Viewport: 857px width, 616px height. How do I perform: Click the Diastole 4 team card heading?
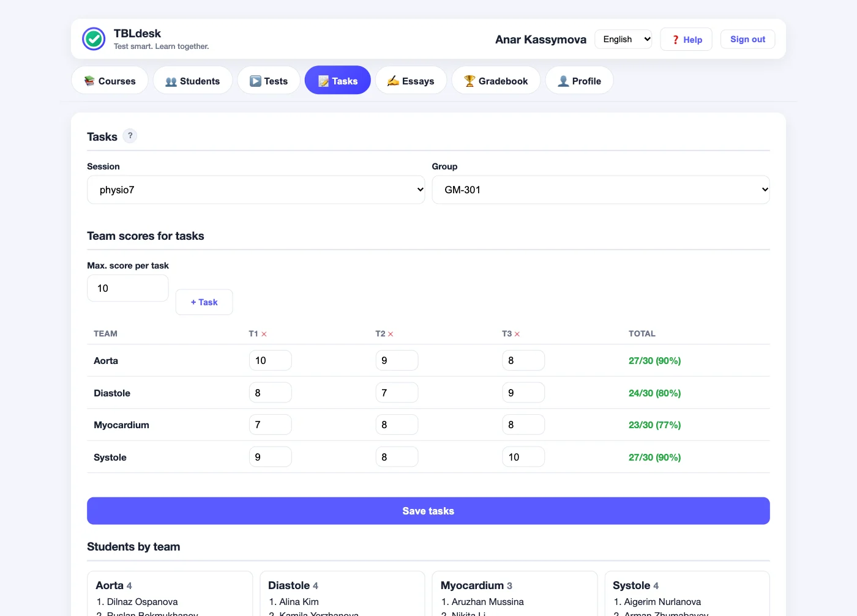point(293,585)
